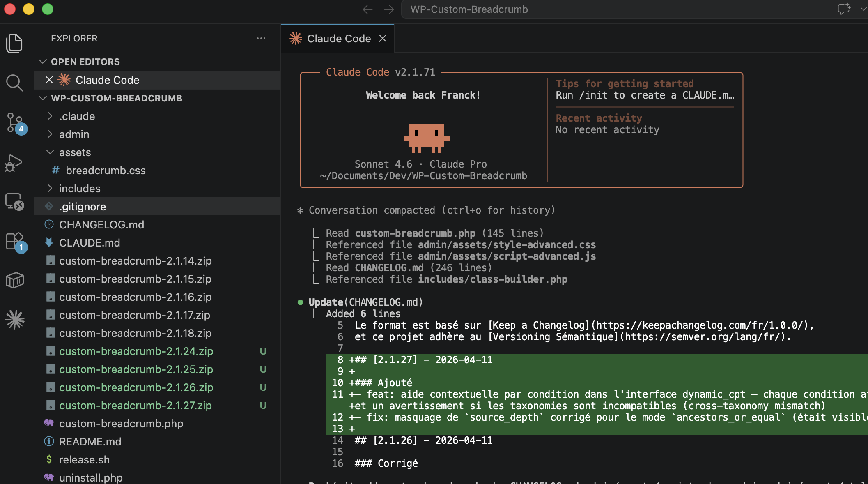Open the Source Control view showing 4 changes

point(14,122)
